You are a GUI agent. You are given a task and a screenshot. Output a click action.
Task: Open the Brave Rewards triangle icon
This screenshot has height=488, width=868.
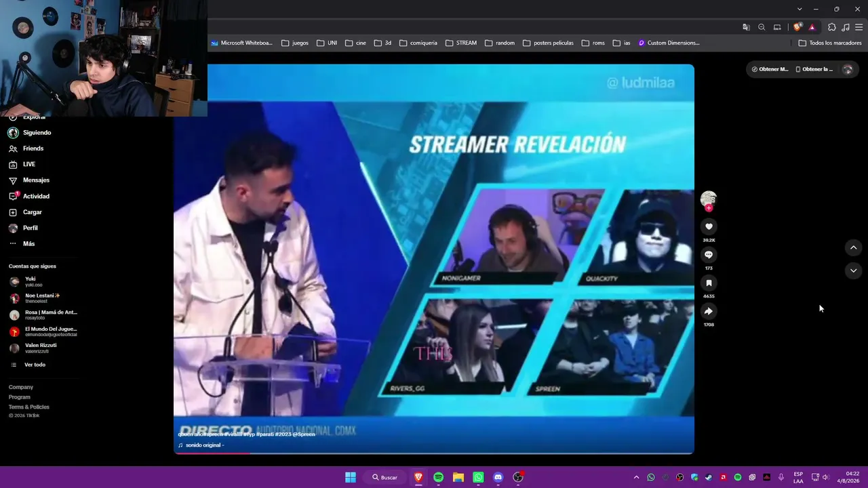812,27
